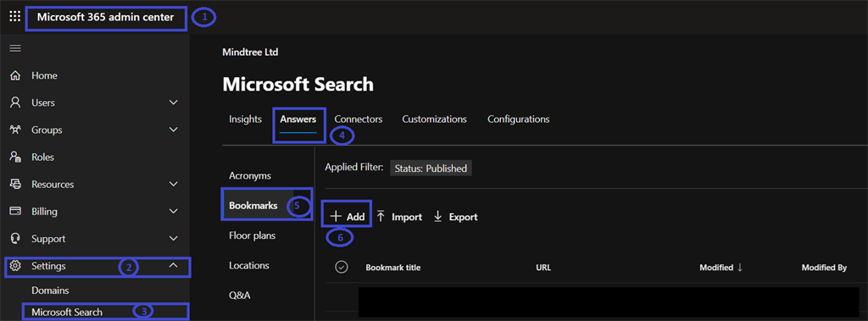The image size is (868, 321).
Task: Open Microsoft Search under Settings
Action: (67, 313)
